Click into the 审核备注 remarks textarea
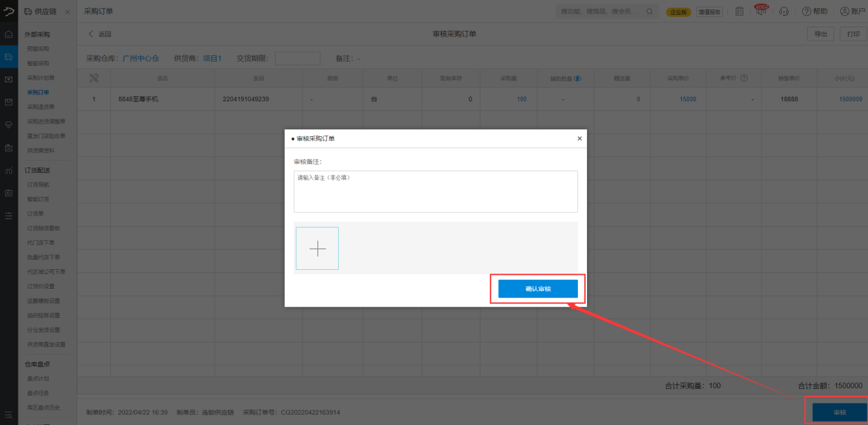 click(x=436, y=191)
